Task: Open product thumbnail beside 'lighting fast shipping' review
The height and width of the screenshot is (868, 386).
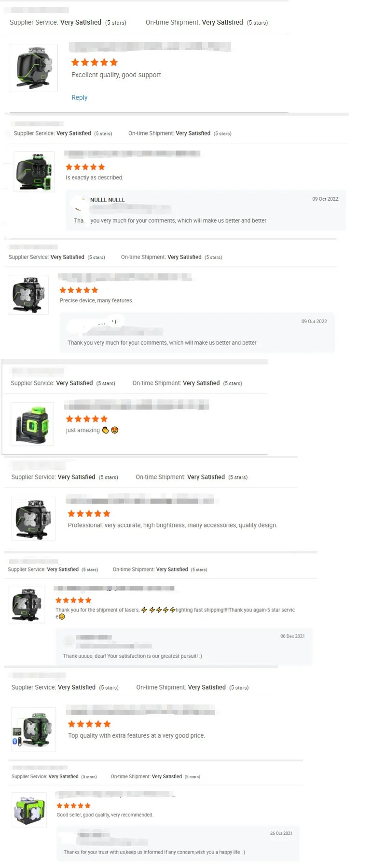Action: click(x=27, y=604)
